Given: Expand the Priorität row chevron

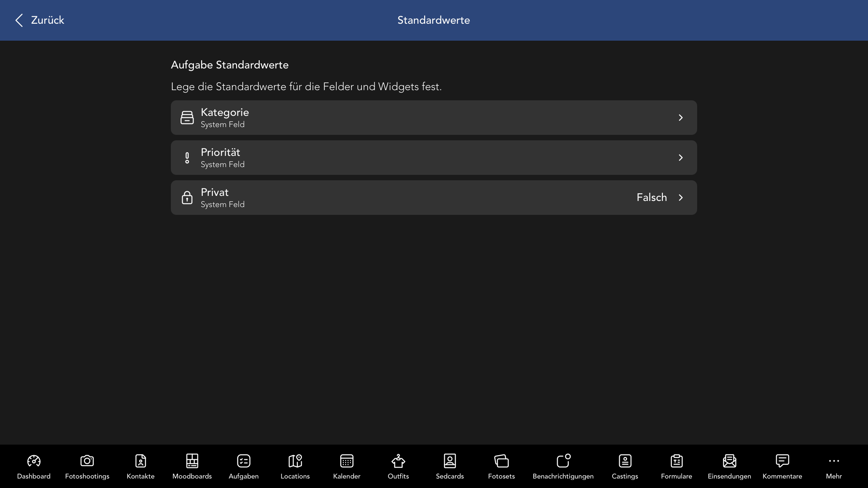Looking at the screenshot, I should point(680,158).
